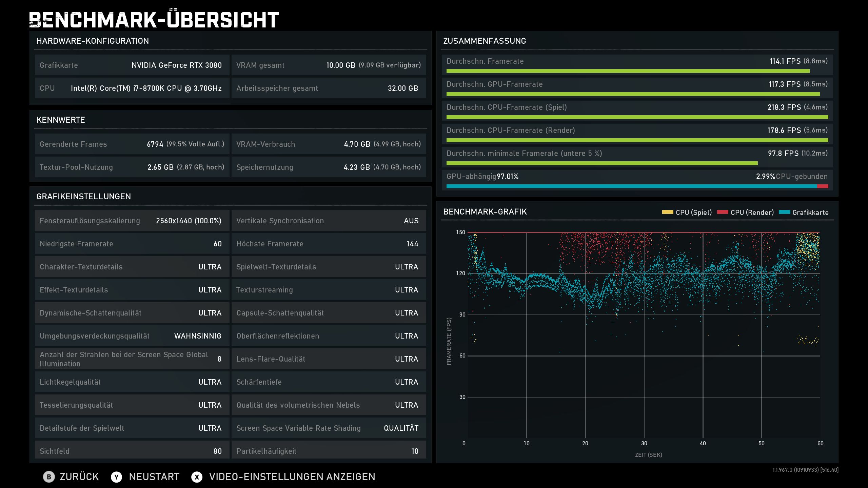Click the Durchschn. Framerate green bar
The width and height of the screenshot is (868, 488).
pyautogui.click(x=627, y=71)
